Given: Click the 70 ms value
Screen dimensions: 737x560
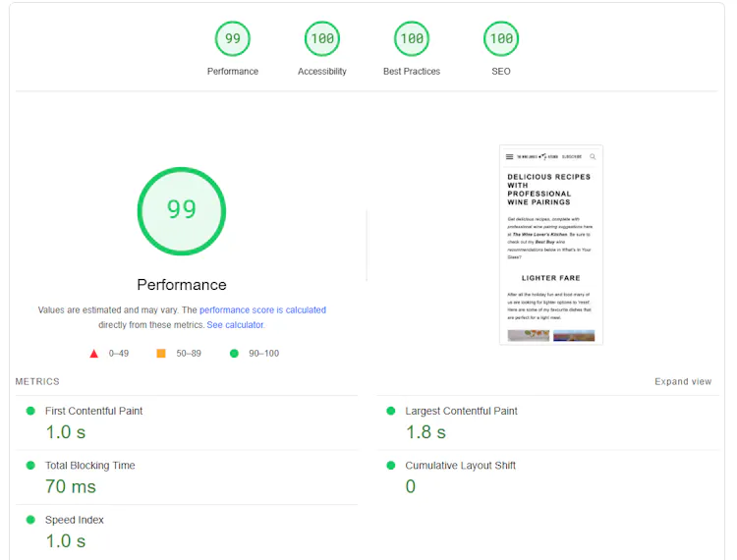Looking at the screenshot, I should (71, 486).
